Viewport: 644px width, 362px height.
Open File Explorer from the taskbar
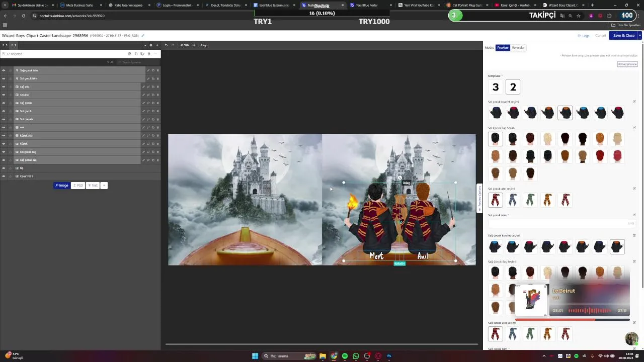[x=323, y=356]
